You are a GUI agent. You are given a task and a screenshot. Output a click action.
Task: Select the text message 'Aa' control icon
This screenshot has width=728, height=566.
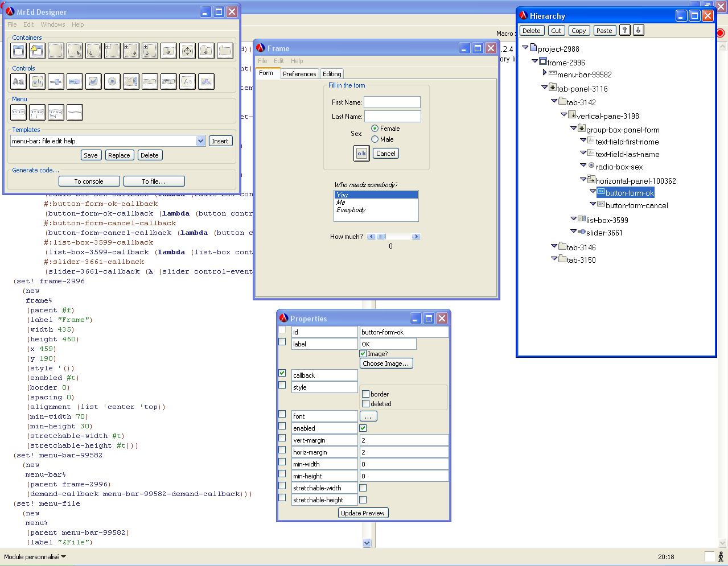pos(19,82)
